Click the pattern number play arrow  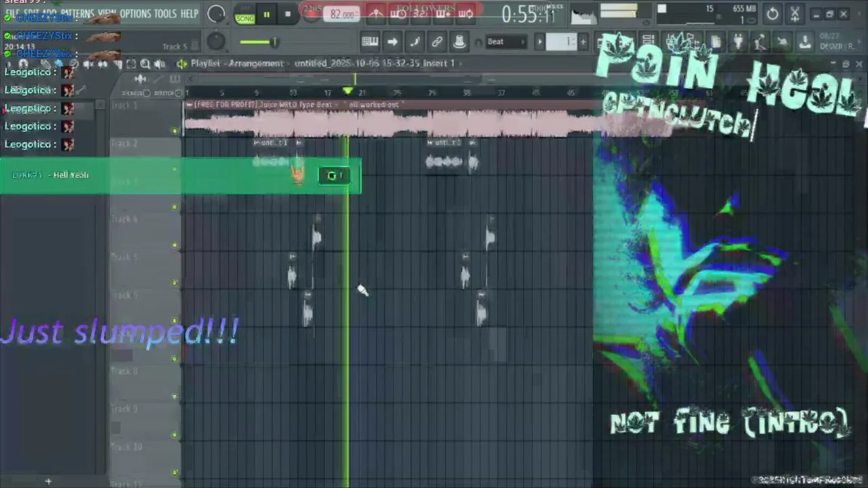[540, 42]
